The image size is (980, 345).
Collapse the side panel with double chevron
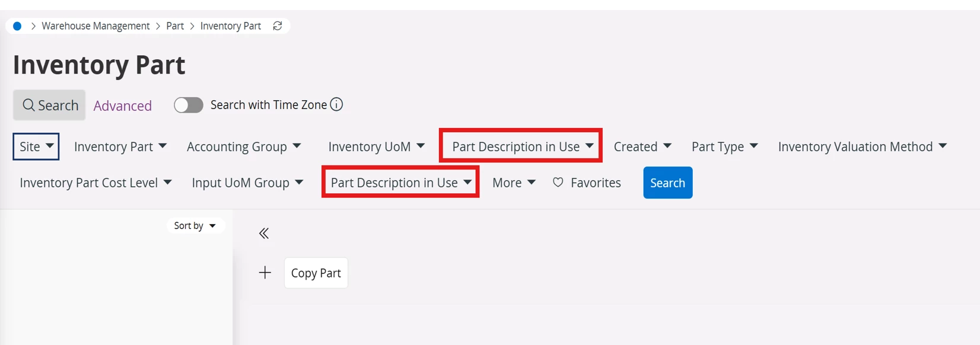pyautogui.click(x=264, y=234)
